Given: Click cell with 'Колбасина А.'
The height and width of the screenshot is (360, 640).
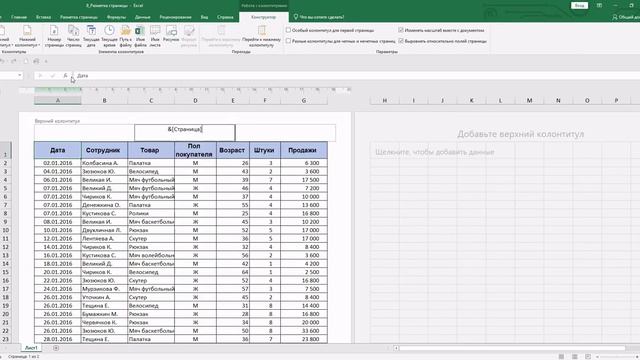Looking at the screenshot, I should 104,163.
